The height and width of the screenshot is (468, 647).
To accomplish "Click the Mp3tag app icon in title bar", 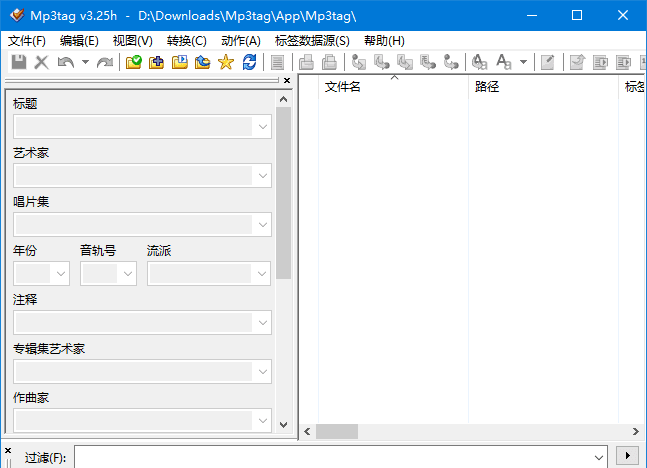I will click(x=17, y=16).
